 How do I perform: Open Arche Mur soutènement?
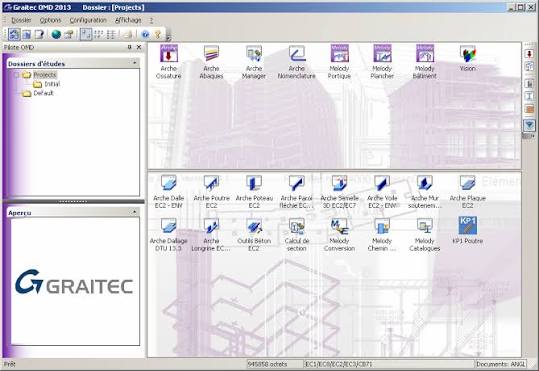click(425, 192)
